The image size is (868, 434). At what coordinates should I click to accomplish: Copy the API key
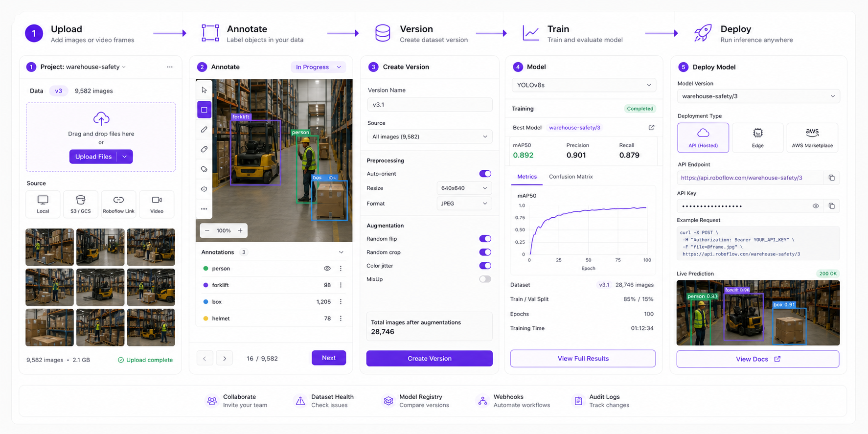tap(831, 206)
